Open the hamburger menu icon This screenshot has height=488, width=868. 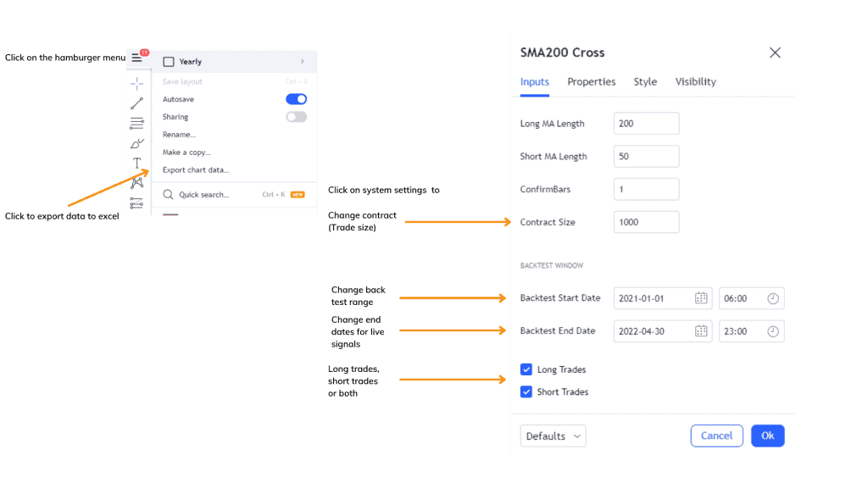(136, 58)
